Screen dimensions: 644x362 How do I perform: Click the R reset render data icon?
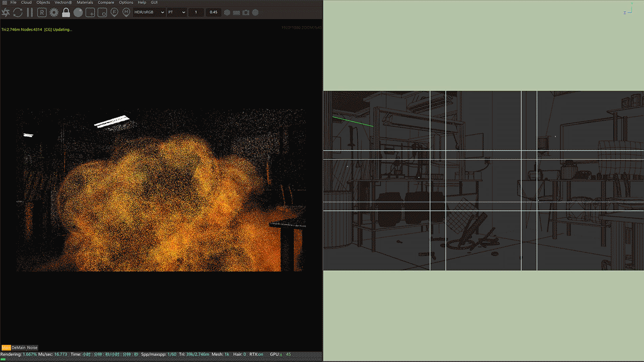click(42, 13)
